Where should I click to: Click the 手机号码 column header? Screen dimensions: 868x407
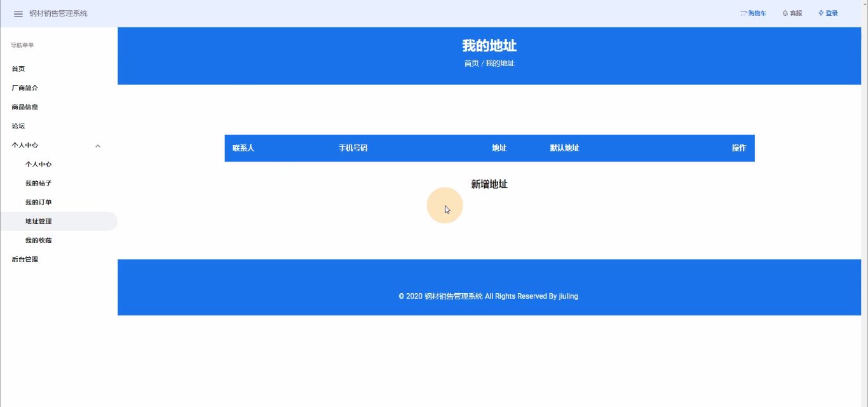tap(353, 148)
